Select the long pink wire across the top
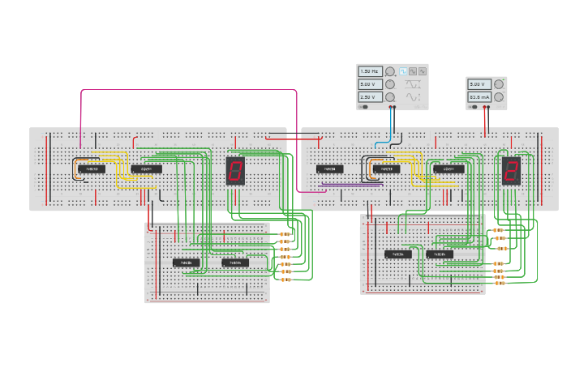 point(187,90)
